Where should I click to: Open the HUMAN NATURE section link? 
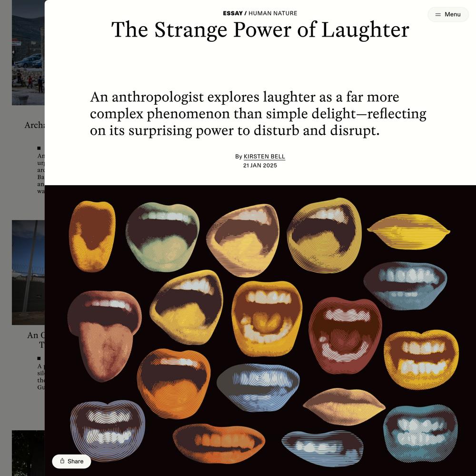point(273,13)
